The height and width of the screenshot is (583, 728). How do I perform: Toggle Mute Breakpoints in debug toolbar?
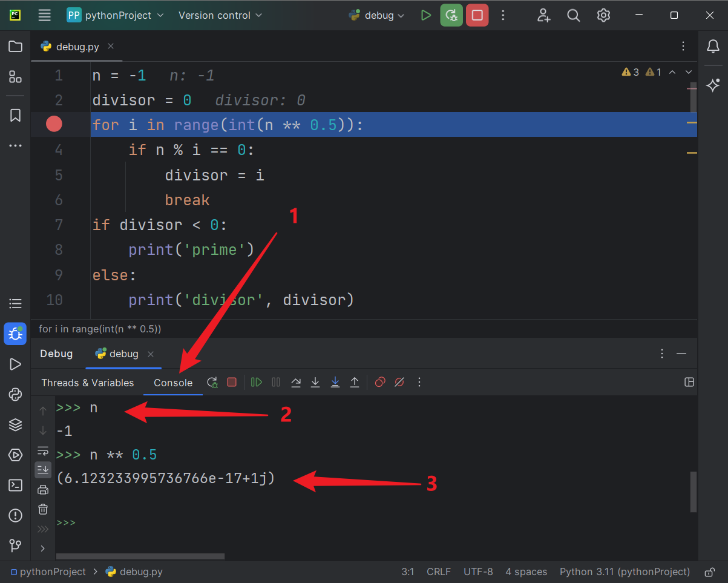(399, 382)
